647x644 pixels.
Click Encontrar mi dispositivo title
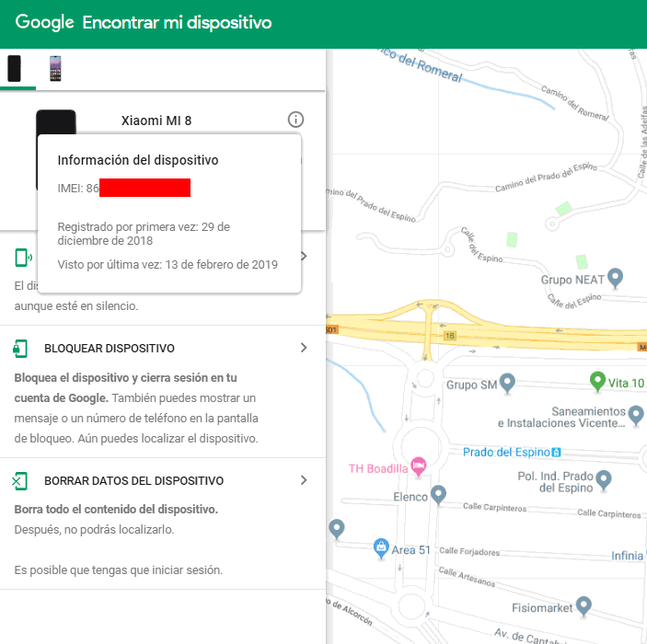(177, 23)
